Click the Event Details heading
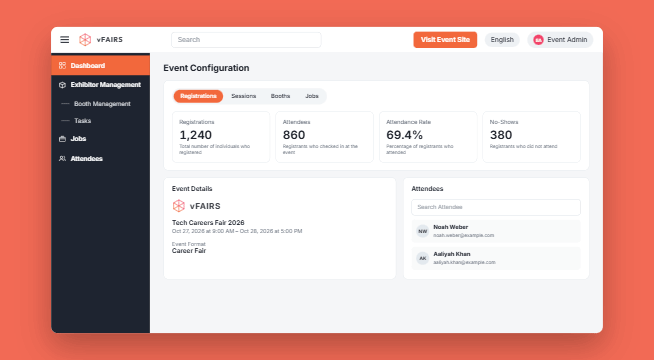Image resolution: width=654 pixels, height=360 pixels. coord(192,189)
